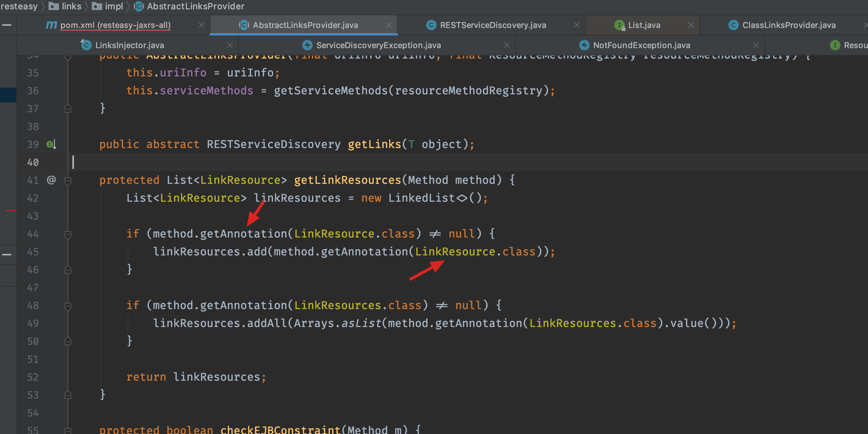This screenshot has width=868, height=434.
Task: Close the RESTServiceDiscovery.java tab
Action: (577, 25)
